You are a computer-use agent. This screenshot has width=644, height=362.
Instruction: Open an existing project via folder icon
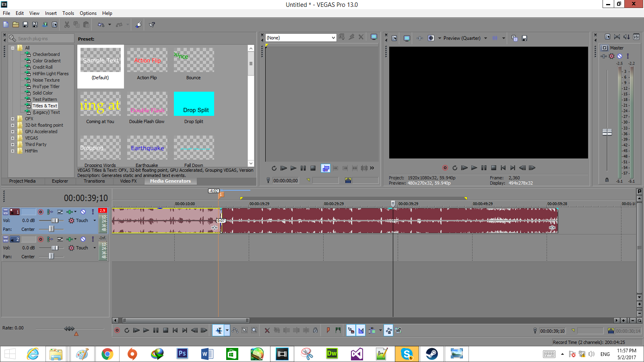(x=16, y=25)
